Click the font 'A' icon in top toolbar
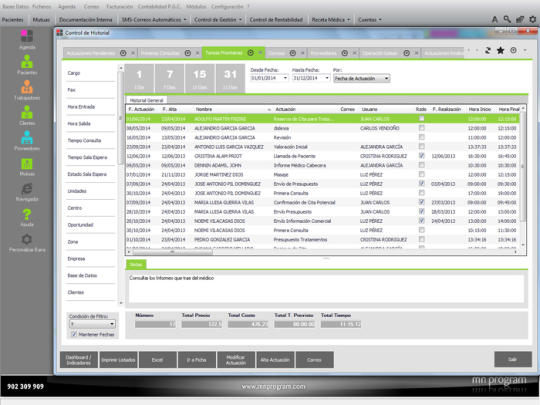Viewport: 540px width, 405px height. pos(495,20)
